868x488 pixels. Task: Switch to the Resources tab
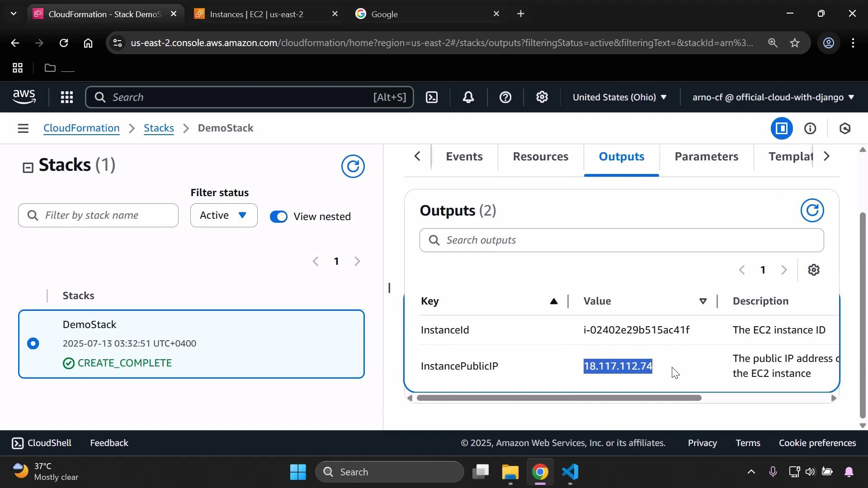(541, 157)
